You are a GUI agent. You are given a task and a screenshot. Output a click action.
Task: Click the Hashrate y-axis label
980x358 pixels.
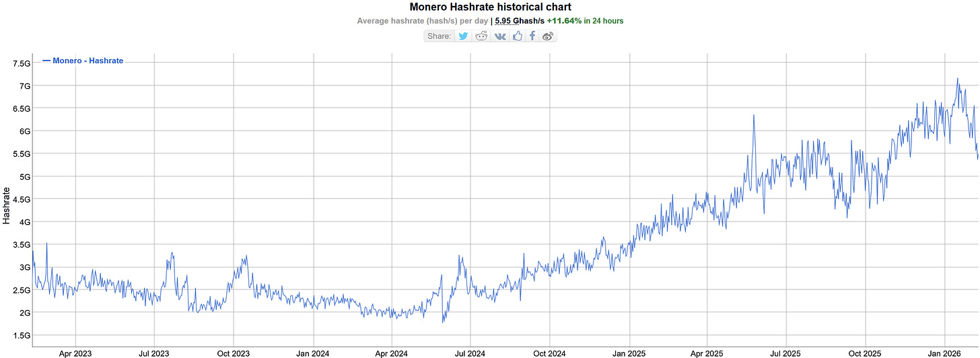[6, 205]
